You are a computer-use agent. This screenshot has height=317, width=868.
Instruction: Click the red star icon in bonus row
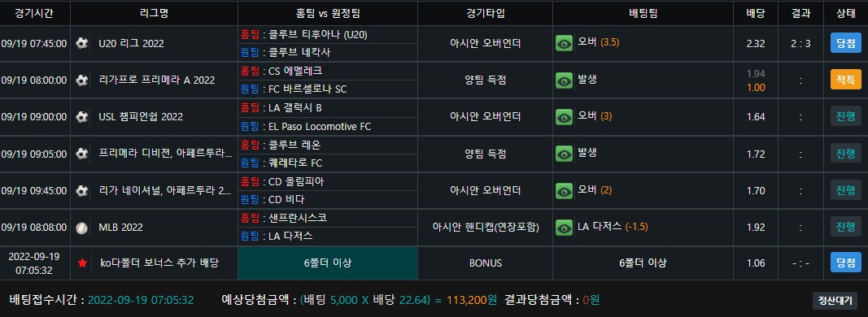(x=82, y=263)
